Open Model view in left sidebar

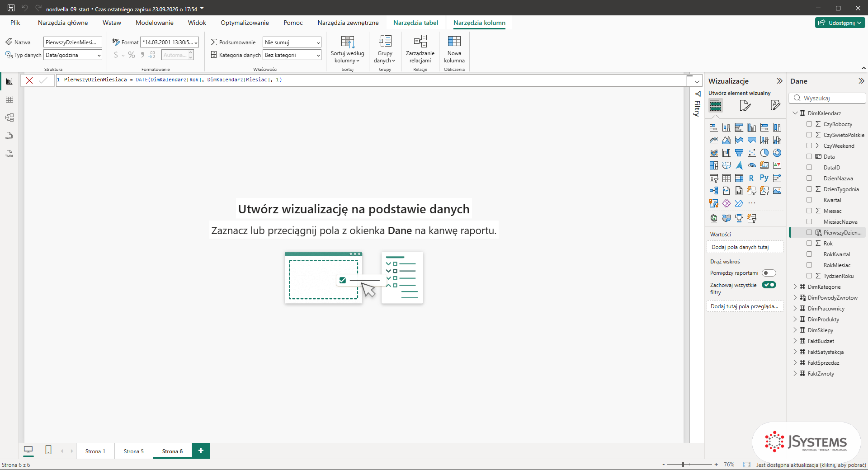9,117
